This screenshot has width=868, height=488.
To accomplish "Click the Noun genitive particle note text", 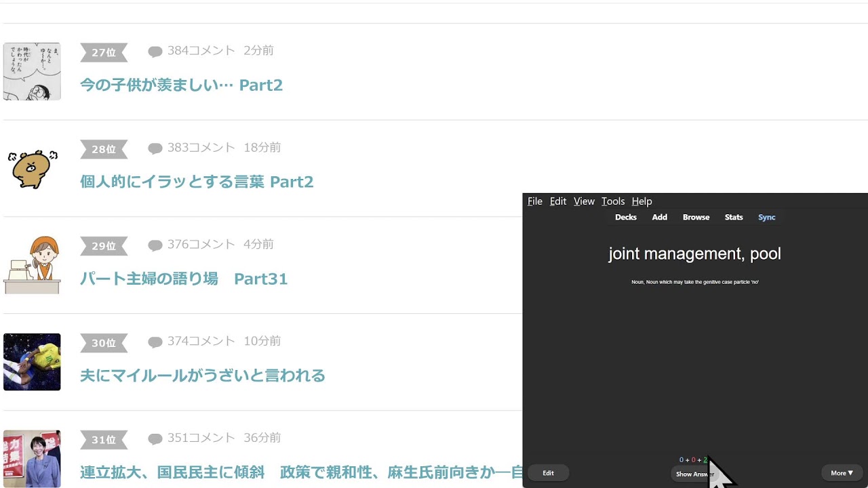I will tap(694, 282).
